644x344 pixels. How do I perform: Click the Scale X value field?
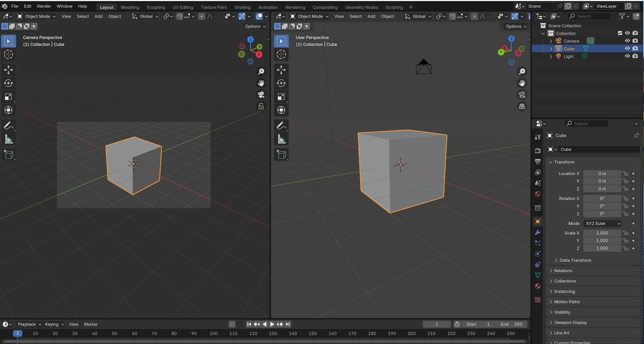tap(602, 233)
